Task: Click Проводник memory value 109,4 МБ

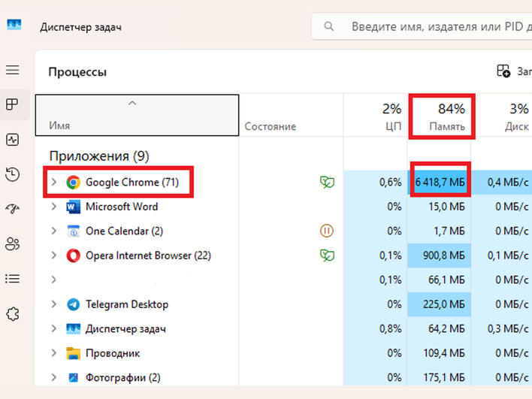Action: [444, 353]
